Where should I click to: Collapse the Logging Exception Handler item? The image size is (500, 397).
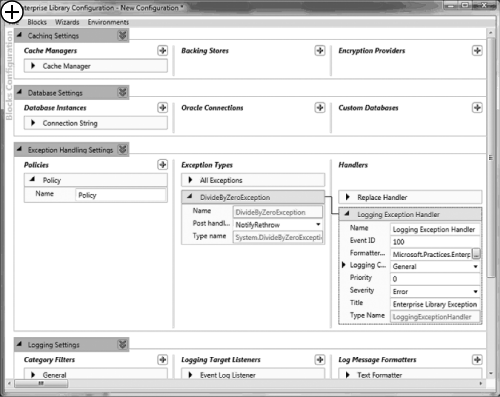(x=347, y=214)
